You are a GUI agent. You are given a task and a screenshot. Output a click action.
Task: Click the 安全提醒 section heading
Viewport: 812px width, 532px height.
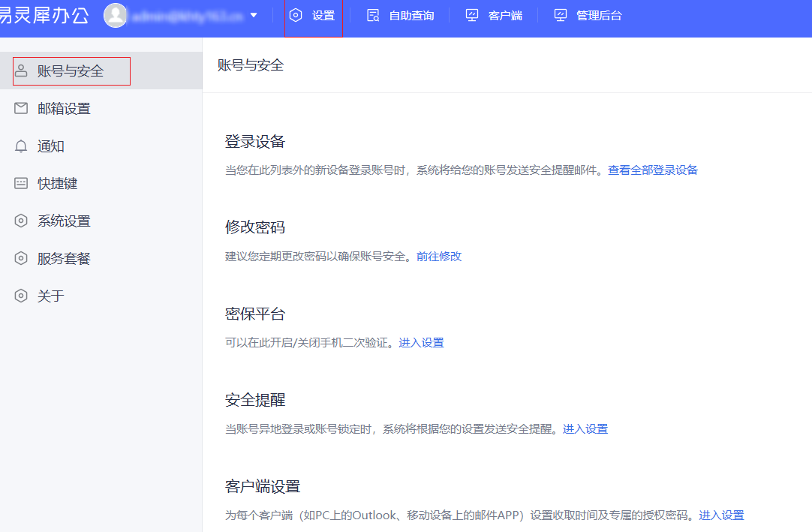coord(255,400)
